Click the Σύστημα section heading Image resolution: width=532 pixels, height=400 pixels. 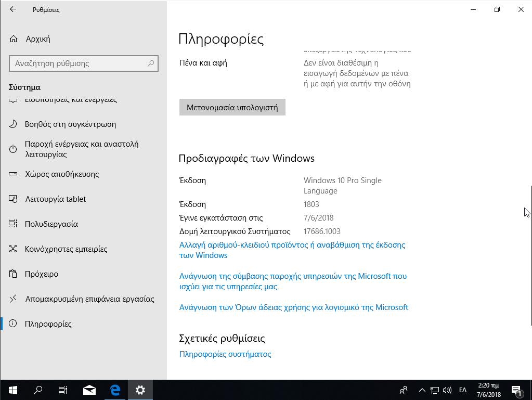click(x=24, y=87)
